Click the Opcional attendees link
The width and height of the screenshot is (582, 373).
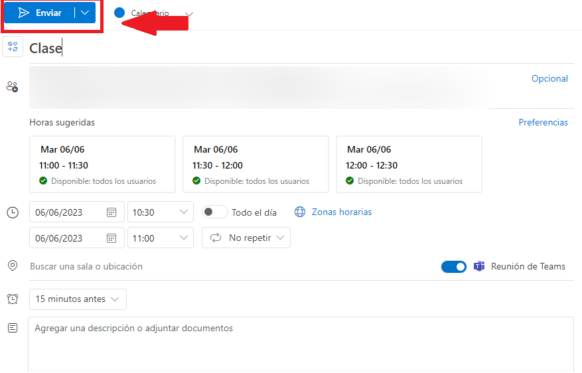pyautogui.click(x=550, y=79)
